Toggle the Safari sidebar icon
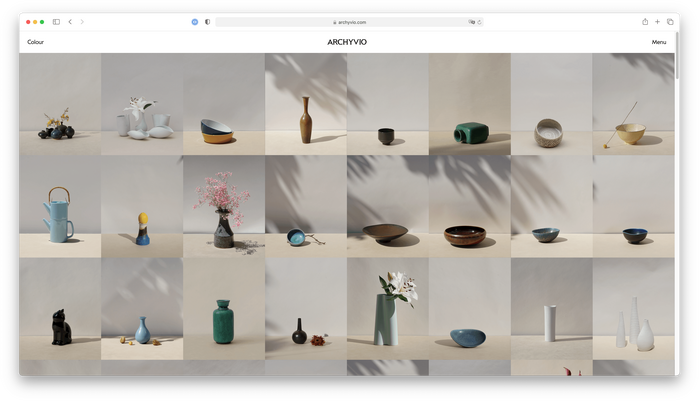 pyautogui.click(x=56, y=22)
